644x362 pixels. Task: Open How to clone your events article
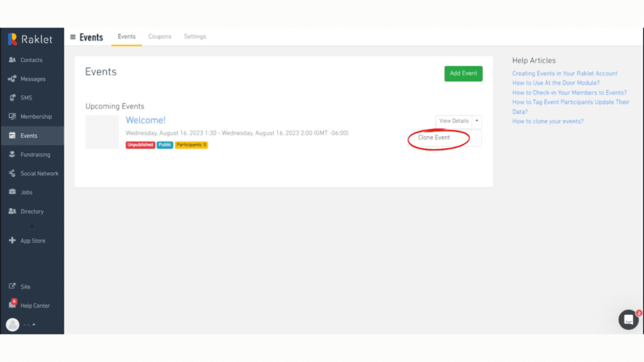coord(548,121)
